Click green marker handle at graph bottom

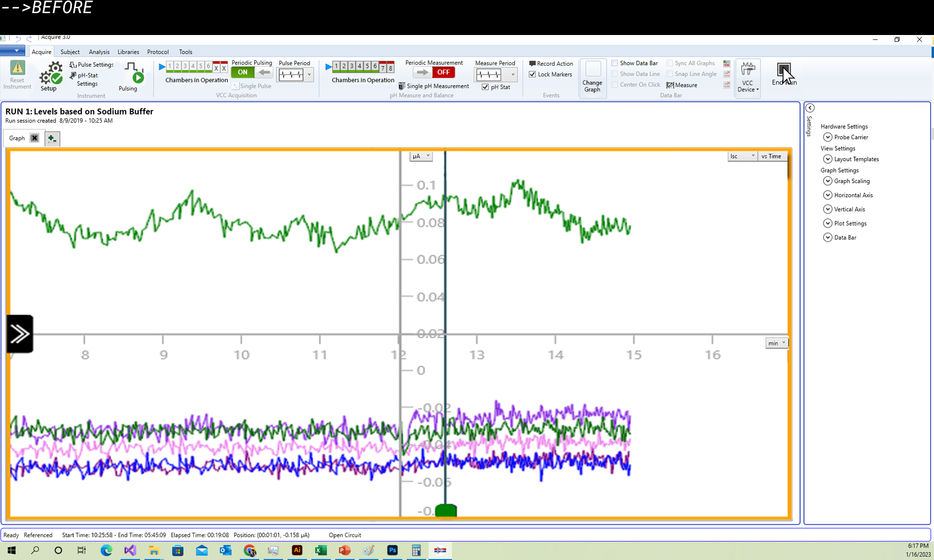point(446,510)
